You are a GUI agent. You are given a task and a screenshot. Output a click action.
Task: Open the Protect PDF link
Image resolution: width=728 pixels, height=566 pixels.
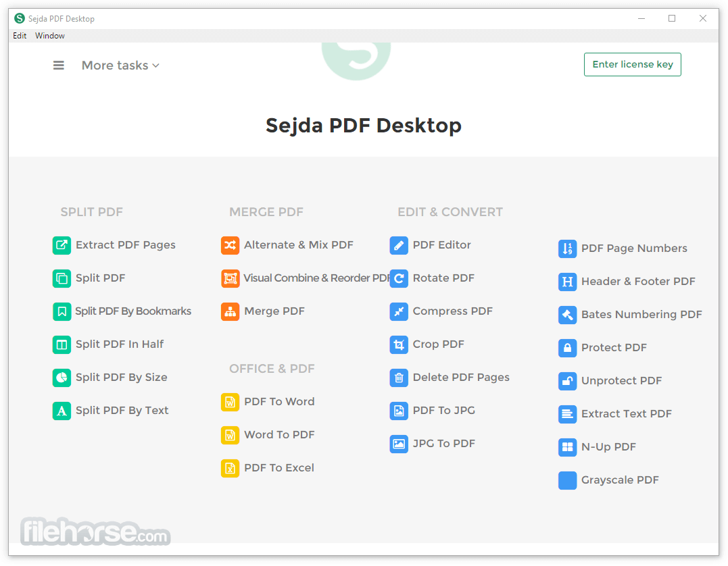coord(614,348)
